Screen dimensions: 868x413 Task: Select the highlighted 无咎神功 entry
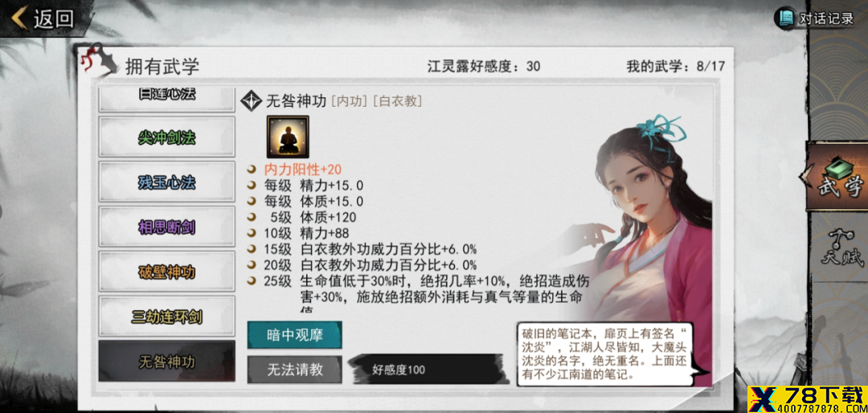[166, 362]
